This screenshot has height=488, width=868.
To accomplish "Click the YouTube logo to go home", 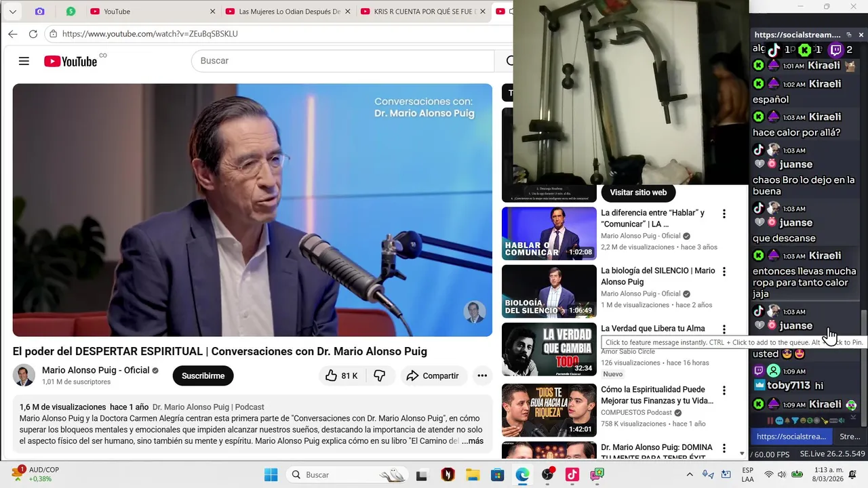I will coord(71,61).
